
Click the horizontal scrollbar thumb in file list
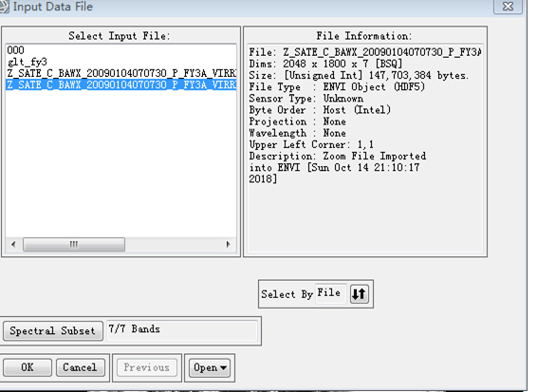[74, 244]
